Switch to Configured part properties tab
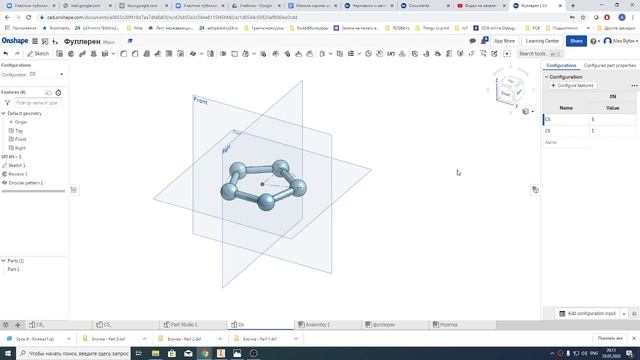640x360 pixels. [609, 65]
